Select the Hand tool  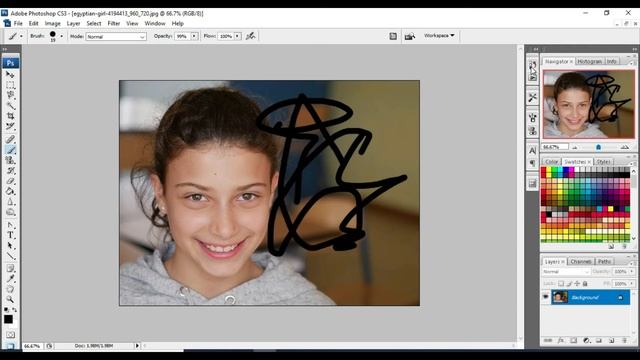click(10, 289)
